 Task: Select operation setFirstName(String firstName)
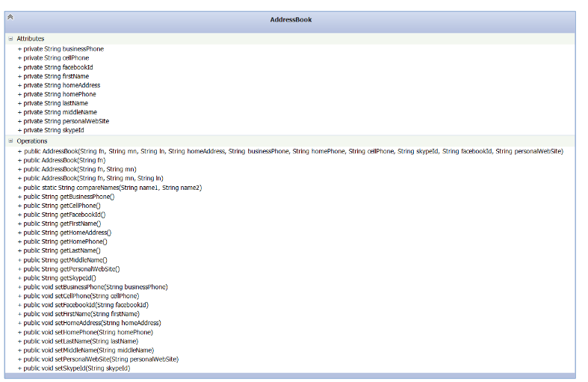(x=78, y=314)
